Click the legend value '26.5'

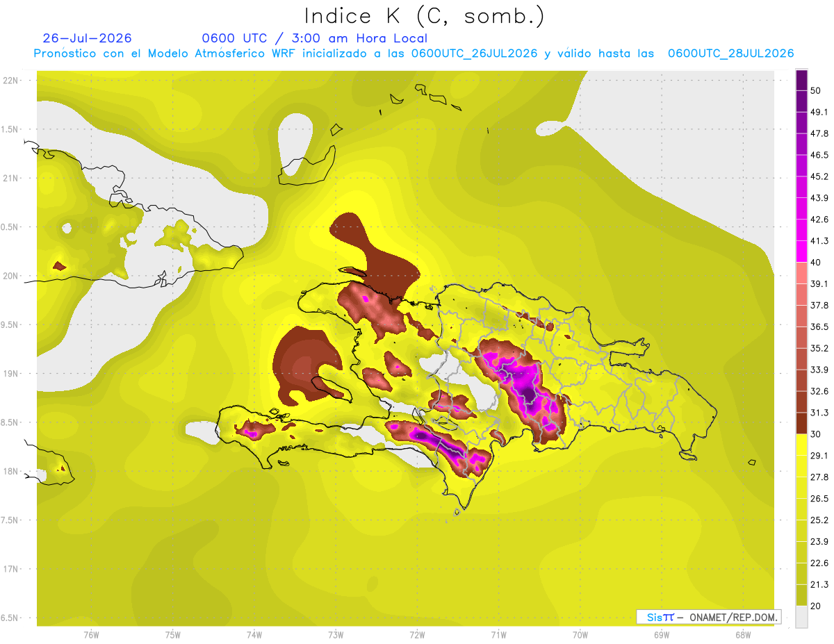point(819,498)
